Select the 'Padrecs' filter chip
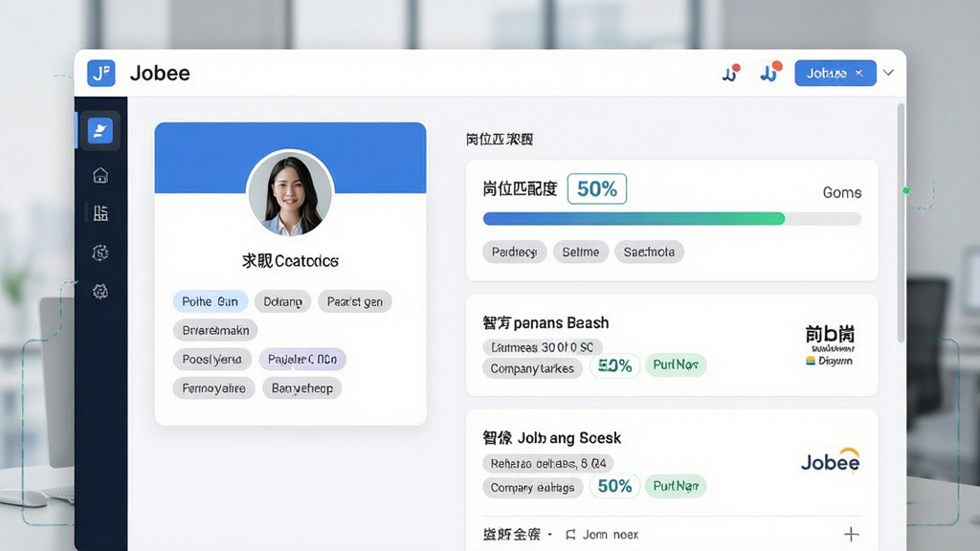 514,252
